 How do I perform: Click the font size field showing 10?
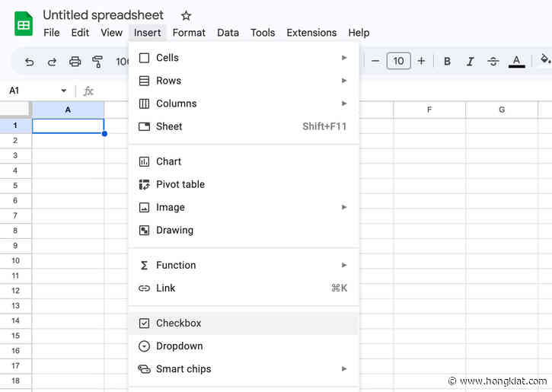coord(398,61)
